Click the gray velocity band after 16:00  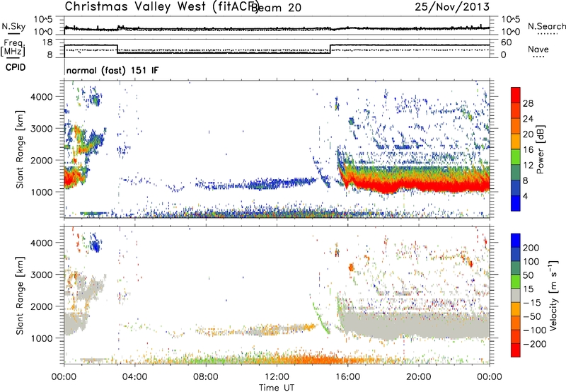tap(415, 324)
